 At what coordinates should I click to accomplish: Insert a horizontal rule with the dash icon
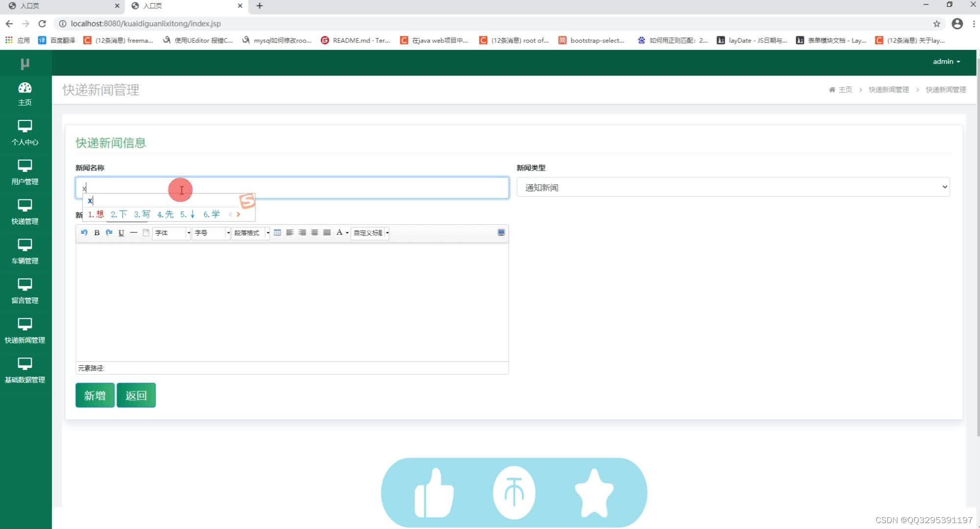[x=134, y=233]
